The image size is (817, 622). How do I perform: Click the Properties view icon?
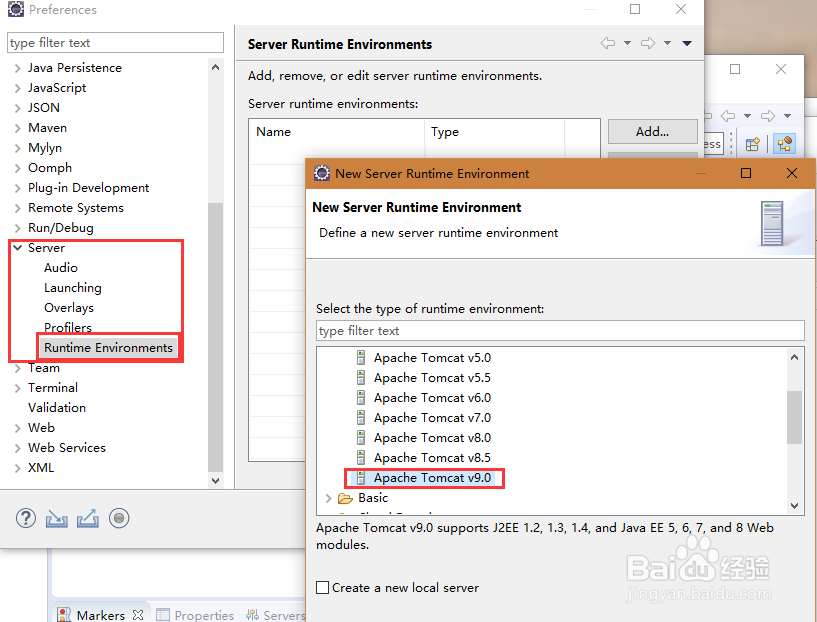(x=163, y=615)
